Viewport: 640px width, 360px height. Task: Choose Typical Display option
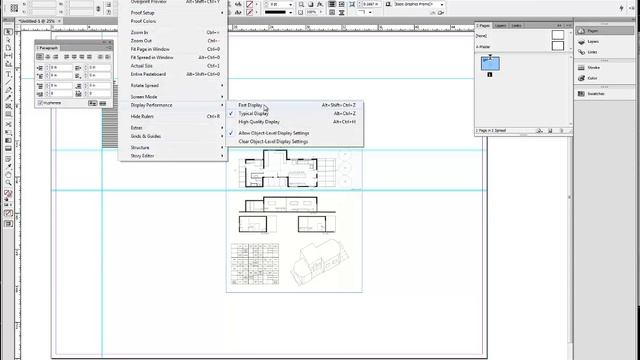[253, 113]
